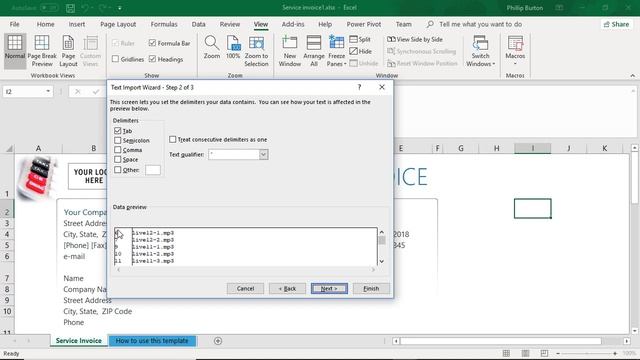Toggle Formula Bar checkbox
This screenshot has width=640, height=360.
point(153,43)
